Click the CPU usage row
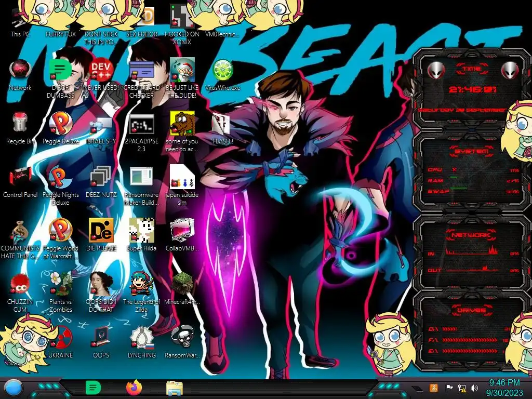Screen dimensions: 532x399 (x=473, y=170)
